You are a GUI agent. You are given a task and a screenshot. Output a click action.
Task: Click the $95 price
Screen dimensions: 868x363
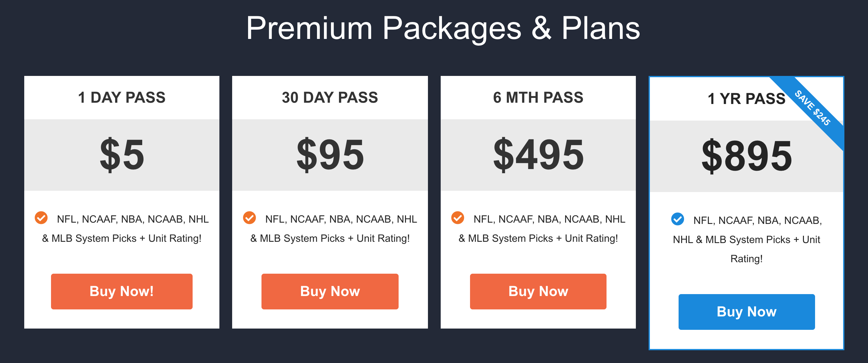pyautogui.click(x=330, y=155)
